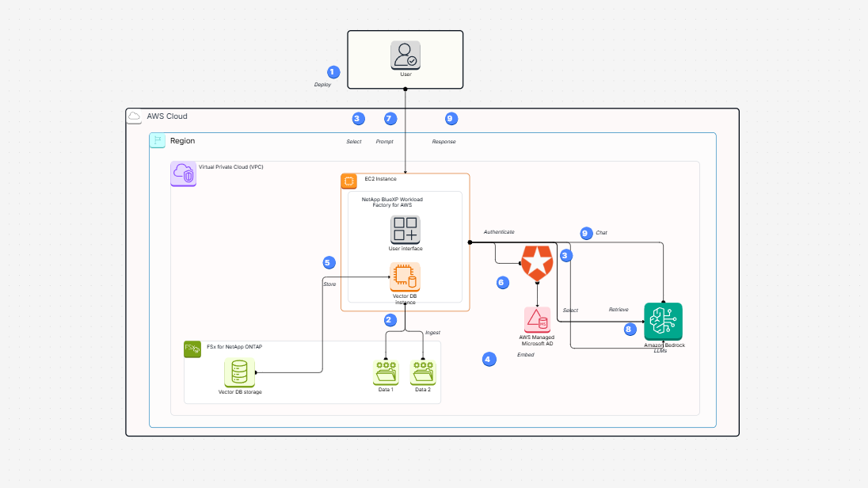
Task: Select the User icon at the top
Action: [405, 55]
